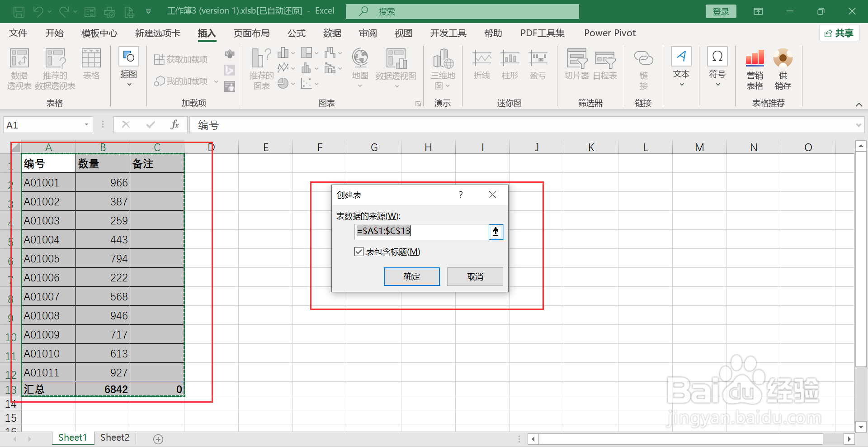Add a column sparkline (柱形)
The height and width of the screenshot is (447, 868).
coord(509,66)
